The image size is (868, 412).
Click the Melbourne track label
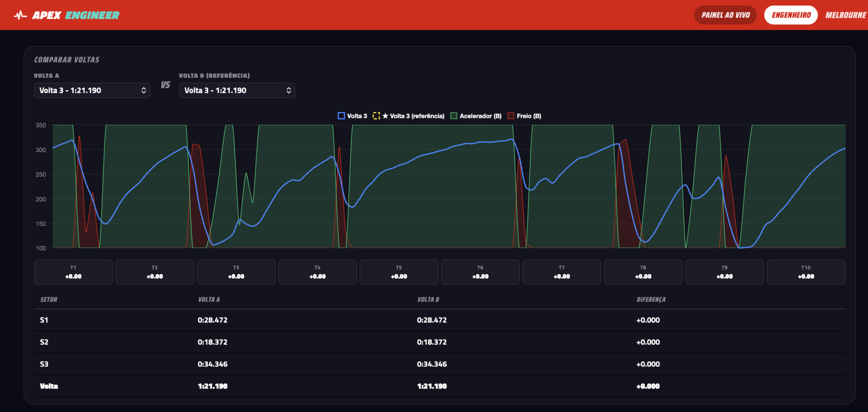pos(845,15)
